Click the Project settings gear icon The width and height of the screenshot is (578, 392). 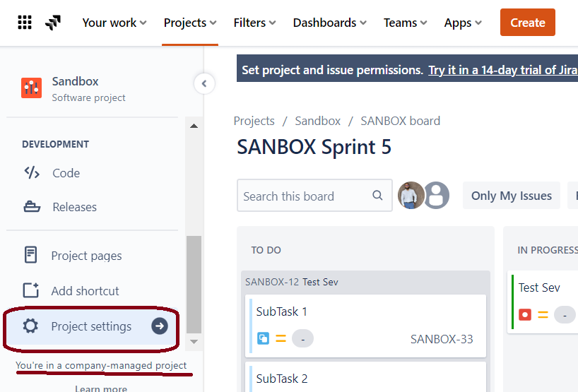[x=30, y=326]
